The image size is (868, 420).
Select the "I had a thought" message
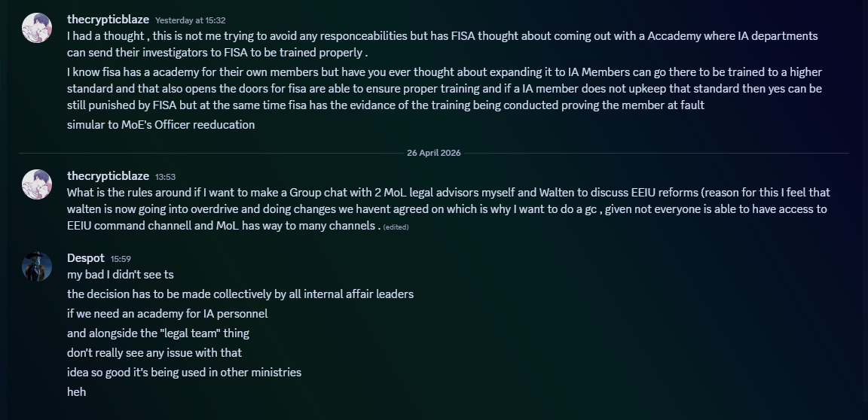coord(442,43)
